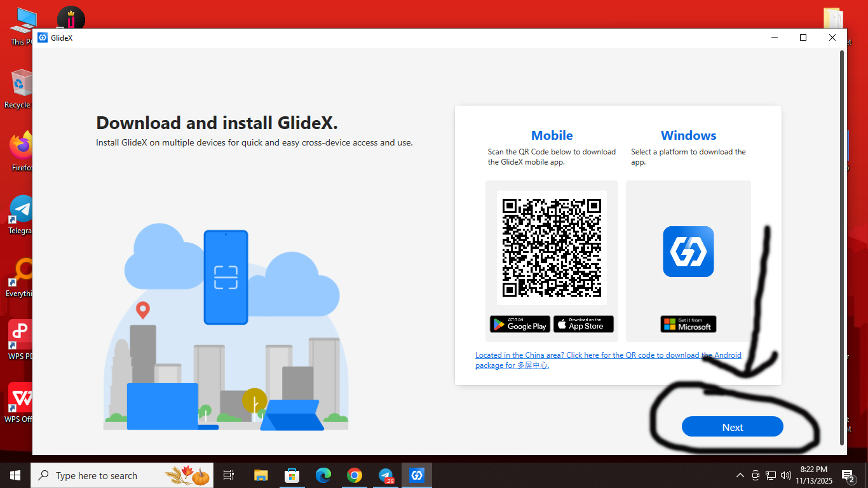This screenshot has height=488, width=868.
Task: Click the GlideX window vertical scrollbar
Action: click(843, 241)
